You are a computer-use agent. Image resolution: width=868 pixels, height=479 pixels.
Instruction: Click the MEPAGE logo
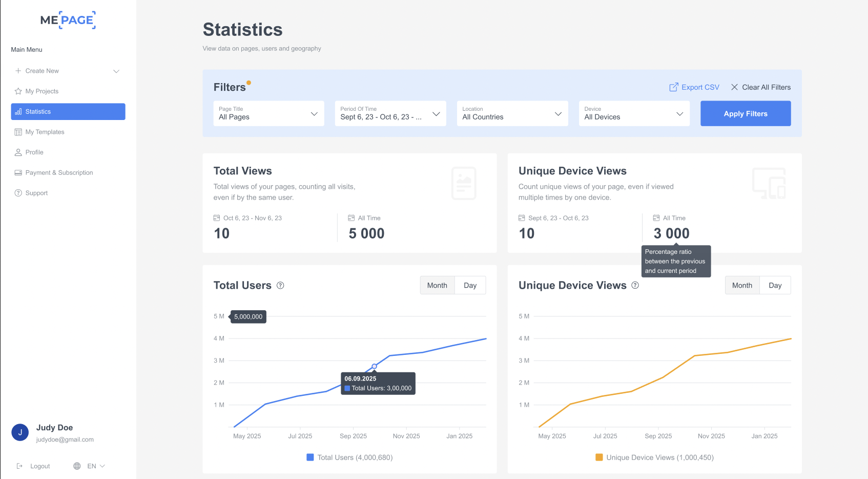[x=67, y=20]
